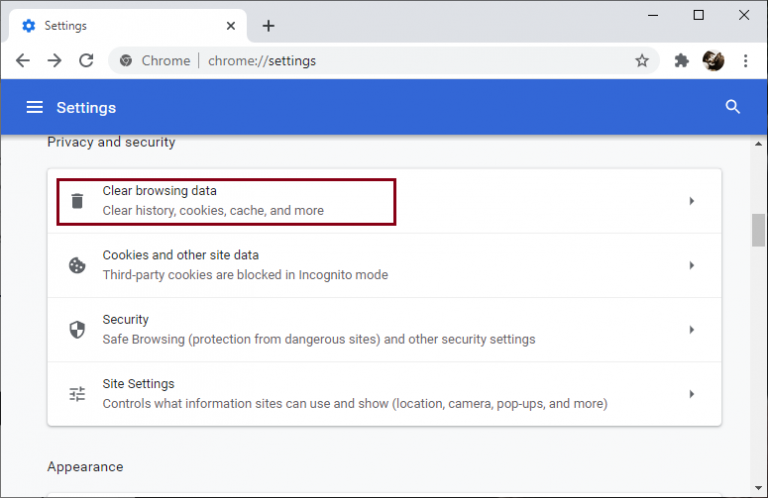This screenshot has width=768, height=498.
Task: Open the profile avatar menu
Action: click(x=713, y=61)
